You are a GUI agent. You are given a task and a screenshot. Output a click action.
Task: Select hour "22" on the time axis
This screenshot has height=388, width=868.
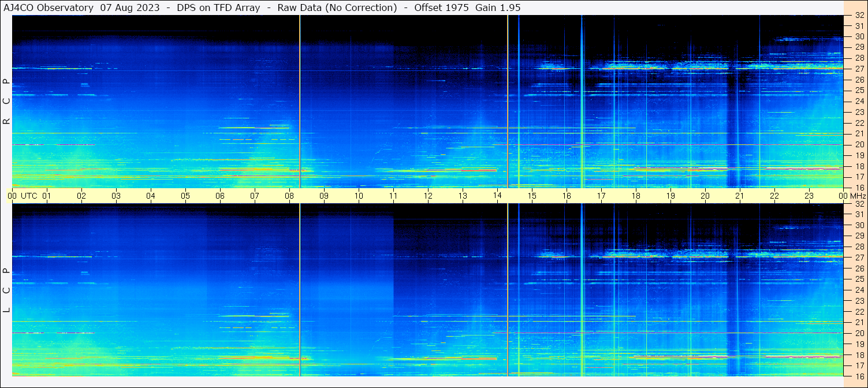click(774, 196)
